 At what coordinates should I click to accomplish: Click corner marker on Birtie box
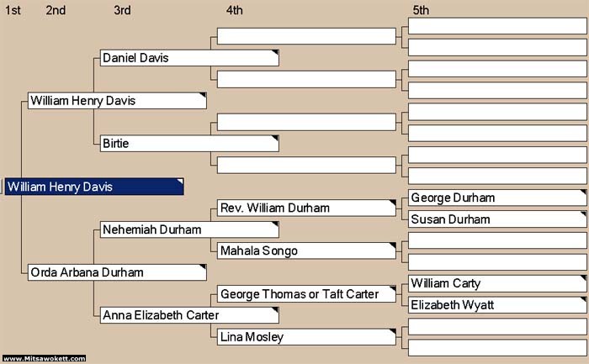point(275,138)
